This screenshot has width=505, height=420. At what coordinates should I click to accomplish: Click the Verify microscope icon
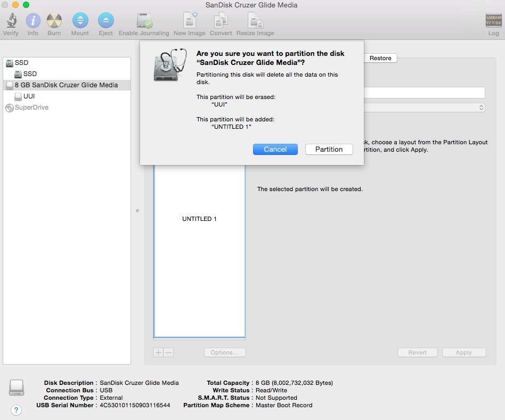coord(11,21)
